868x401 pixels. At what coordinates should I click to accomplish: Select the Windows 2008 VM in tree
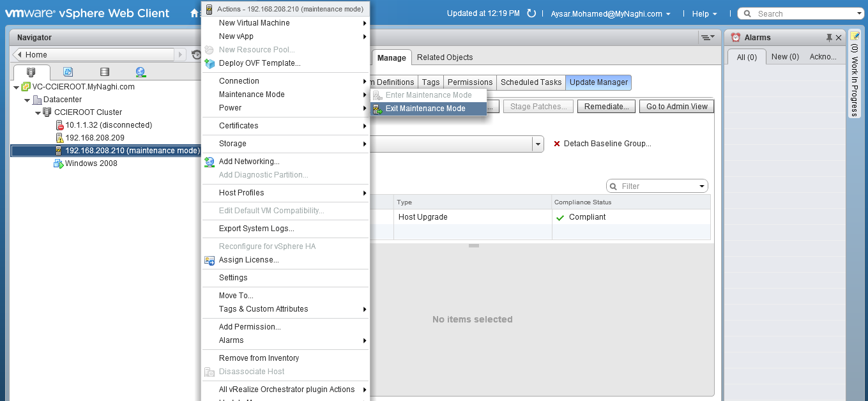(x=91, y=163)
